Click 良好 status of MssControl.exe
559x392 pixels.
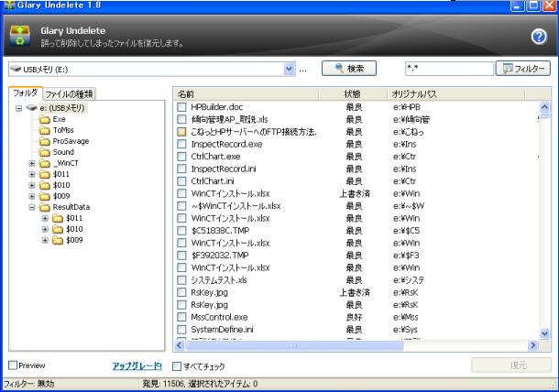354,317
